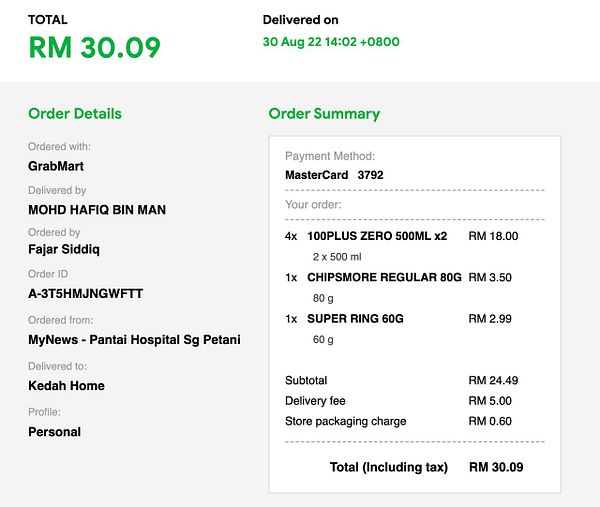Click the Order Summary heading

click(324, 113)
